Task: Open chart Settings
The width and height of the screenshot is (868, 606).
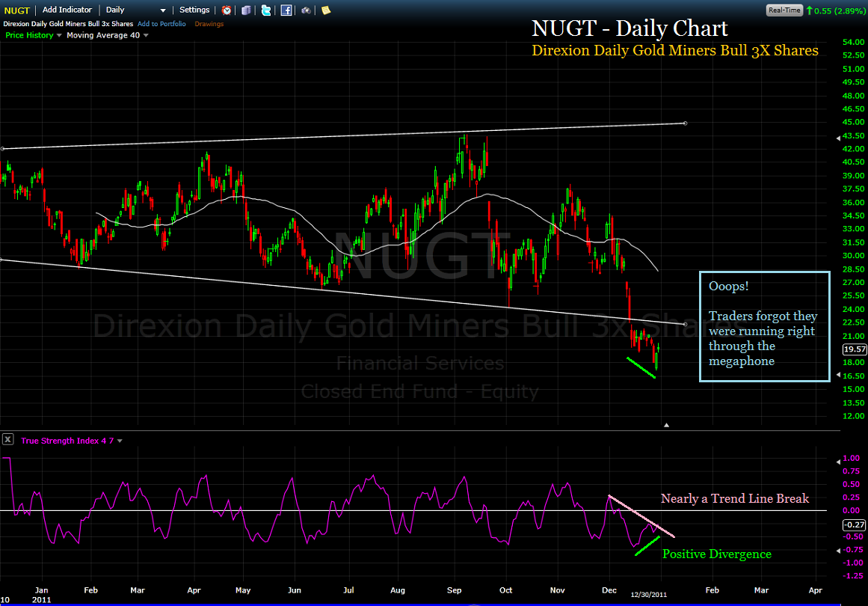Action: [x=194, y=10]
